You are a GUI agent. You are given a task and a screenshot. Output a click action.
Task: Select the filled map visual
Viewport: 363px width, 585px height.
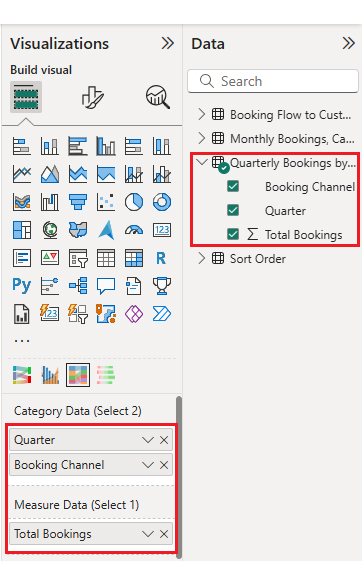[78, 230]
